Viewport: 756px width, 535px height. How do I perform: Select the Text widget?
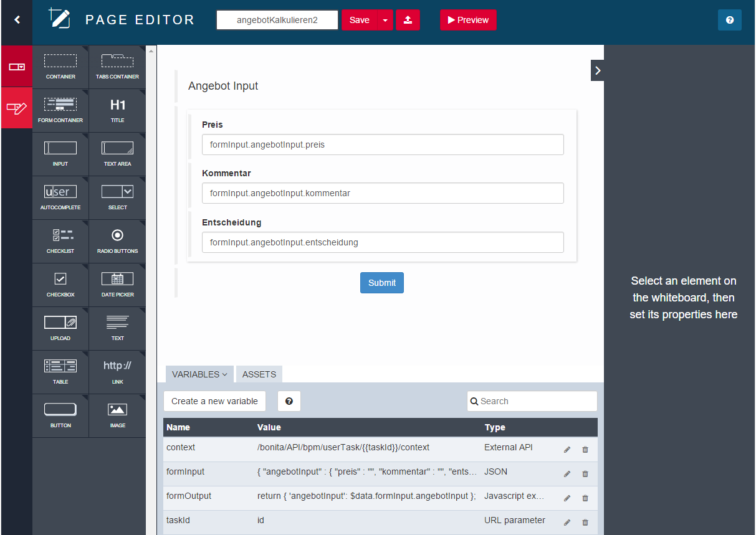click(x=117, y=328)
